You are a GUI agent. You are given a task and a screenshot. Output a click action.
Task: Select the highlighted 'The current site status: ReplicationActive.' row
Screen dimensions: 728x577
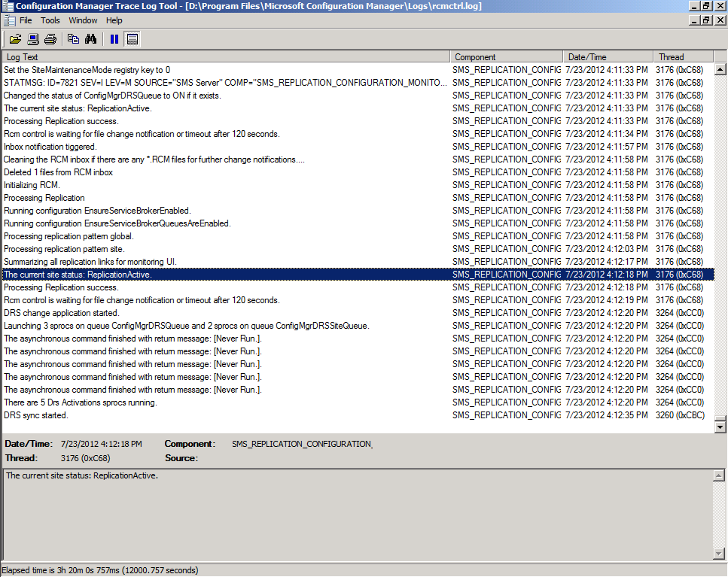[358, 275]
